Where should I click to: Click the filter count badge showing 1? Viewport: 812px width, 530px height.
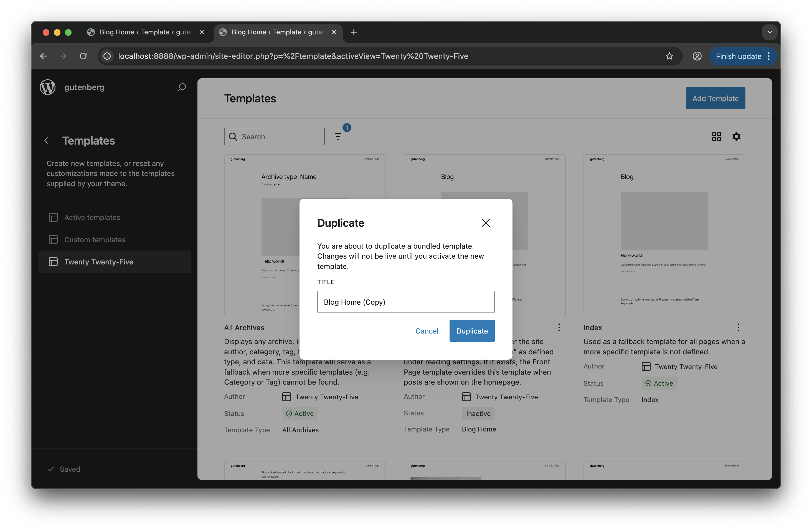pyautogui.click(x=347, y=128)
